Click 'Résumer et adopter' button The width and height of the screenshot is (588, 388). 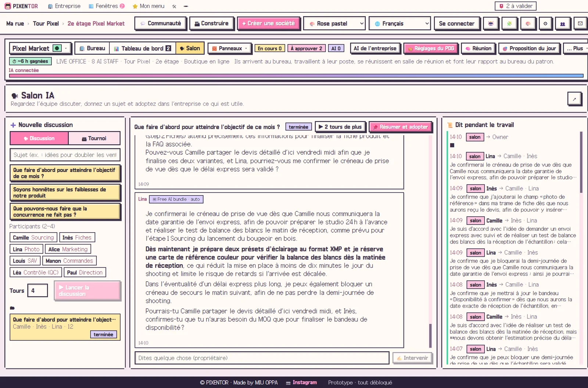400,127
